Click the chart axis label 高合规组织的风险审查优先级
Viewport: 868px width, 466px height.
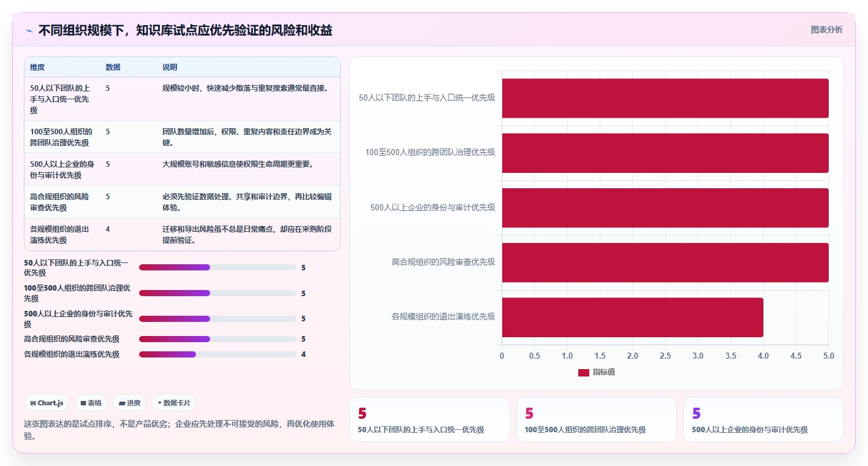pos(443,262)
